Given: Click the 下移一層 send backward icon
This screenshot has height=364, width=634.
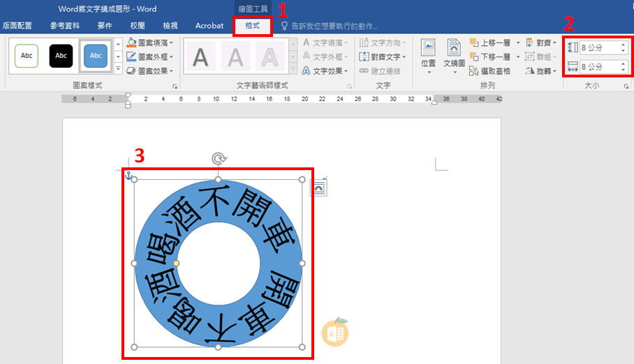Looking at the screenshot, I should (475, 56).
